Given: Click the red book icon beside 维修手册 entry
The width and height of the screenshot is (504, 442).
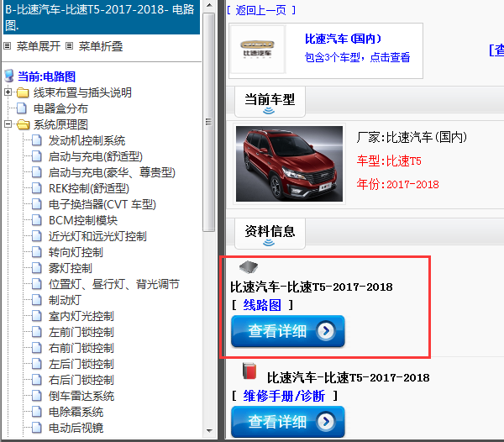Looking at the screenshot, I should click(x=249, y=371).
